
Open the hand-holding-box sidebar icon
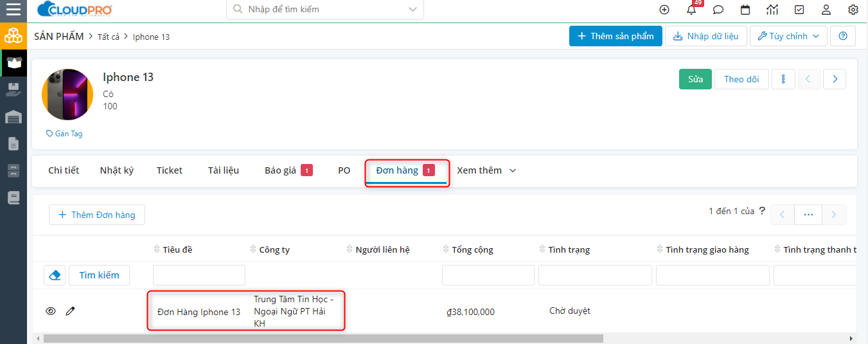[13, 90]
